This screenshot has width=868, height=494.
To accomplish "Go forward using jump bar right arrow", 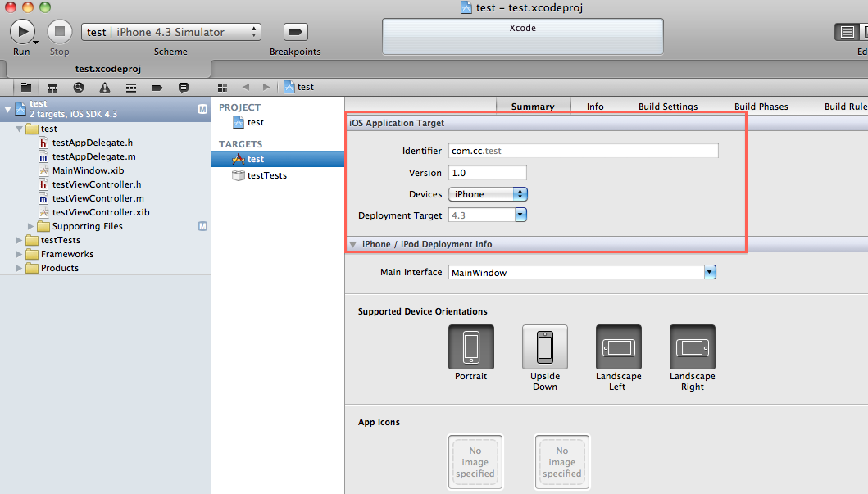I will click(x=266, y=87).
